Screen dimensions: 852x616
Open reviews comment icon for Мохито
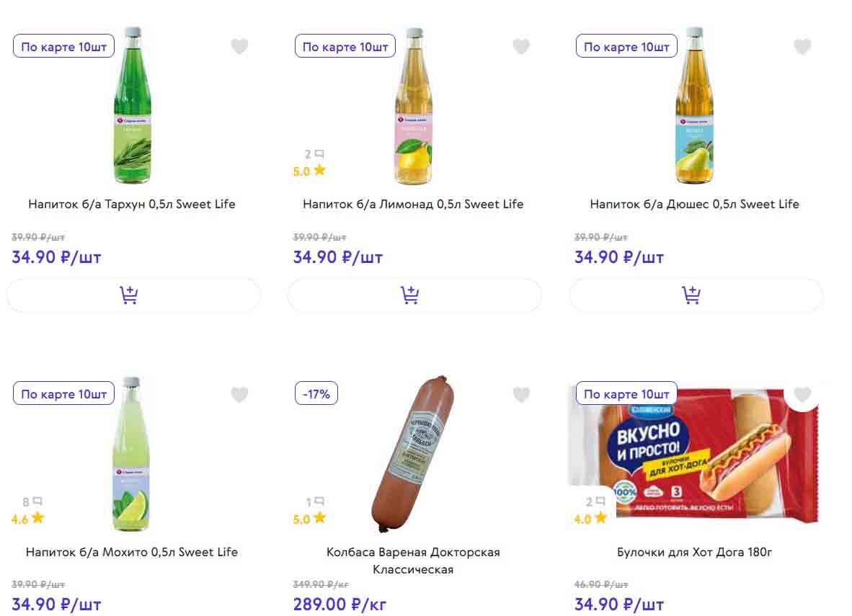point(37,501)
